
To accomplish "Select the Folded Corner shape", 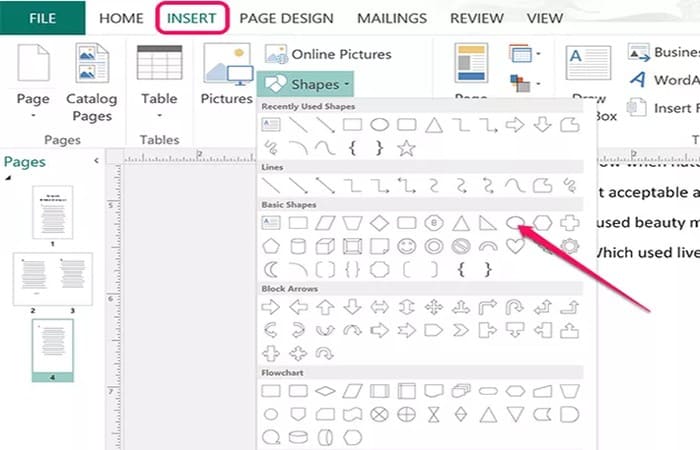I will 379,246.
